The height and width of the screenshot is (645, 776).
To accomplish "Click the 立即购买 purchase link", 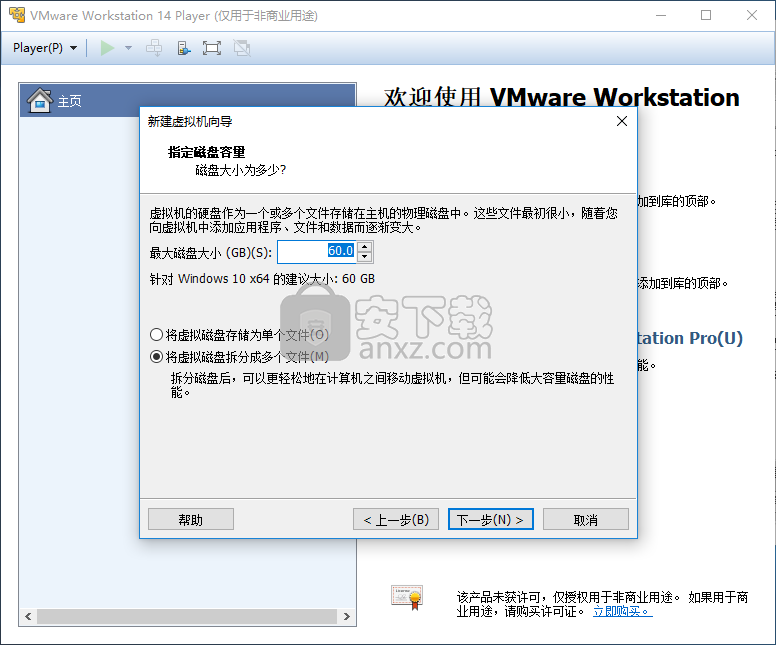I will pyautogui.click(x=622, y=611).
